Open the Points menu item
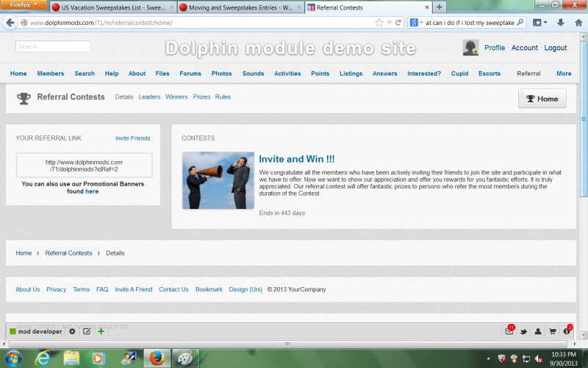Image resolution: width=588 pixels, height=368 pixels. pos(320,74)
